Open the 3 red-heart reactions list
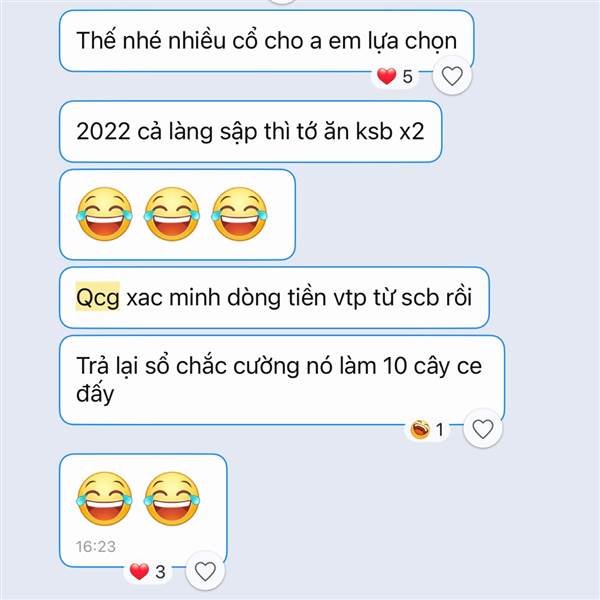 point(148,572)
